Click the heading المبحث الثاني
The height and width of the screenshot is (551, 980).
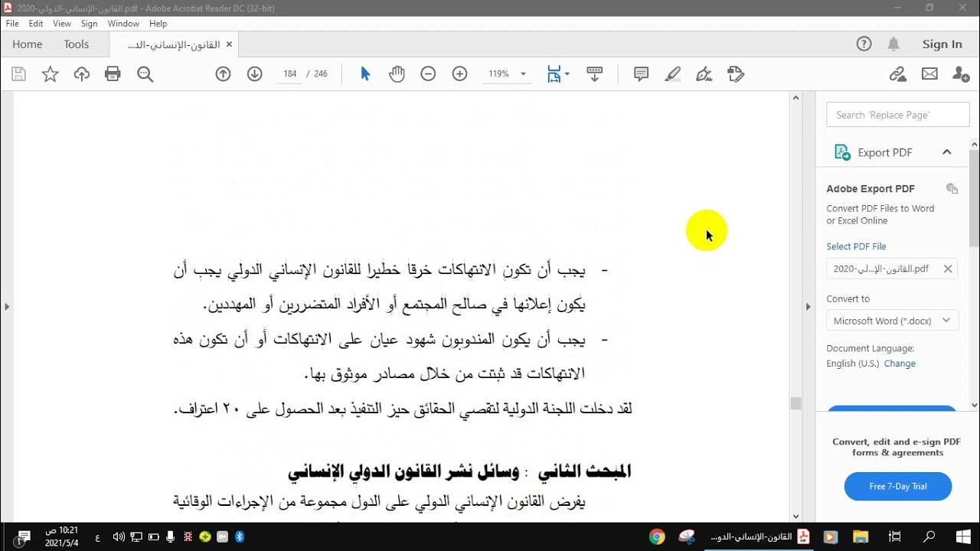(x=585, y=472)
